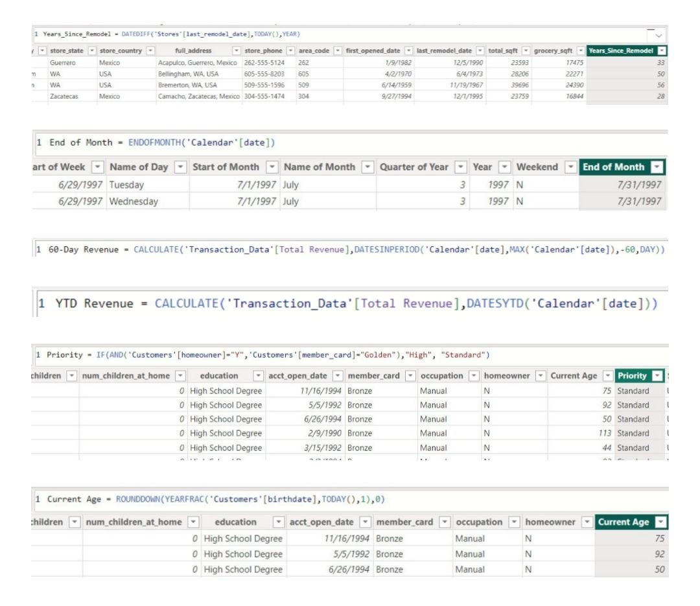Select the Wednesday cell in Name of Day
The image size is (700, 606).
pyautogui.click(x=134, y=202)
